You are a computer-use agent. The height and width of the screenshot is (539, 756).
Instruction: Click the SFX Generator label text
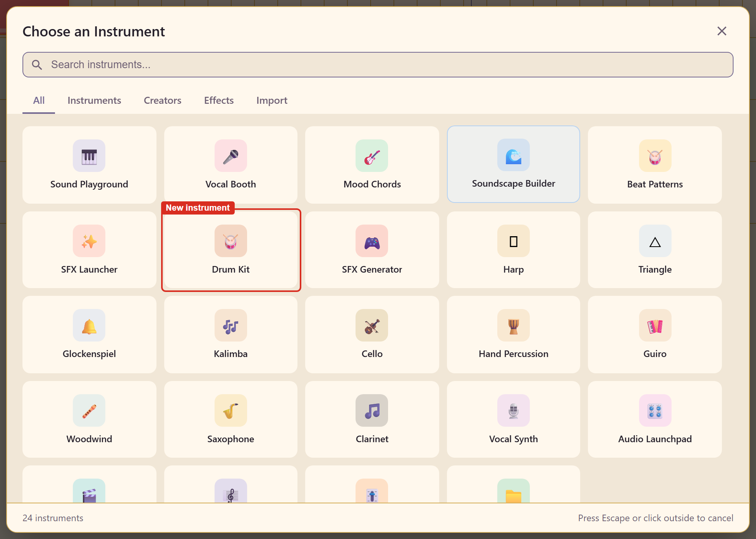tap(372, 269)
